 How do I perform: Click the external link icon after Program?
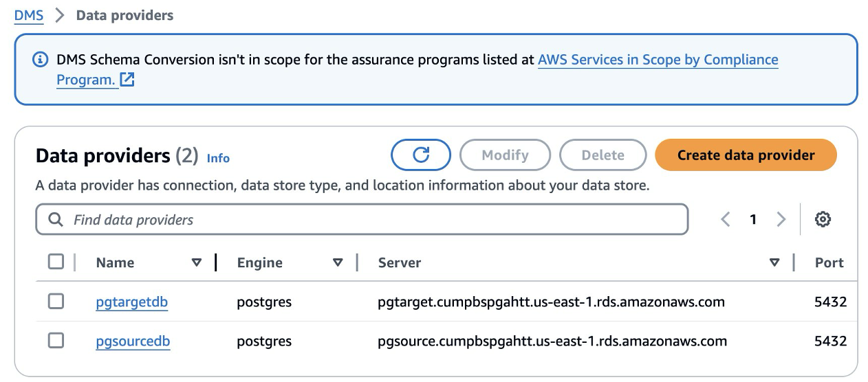pos(127,80)
